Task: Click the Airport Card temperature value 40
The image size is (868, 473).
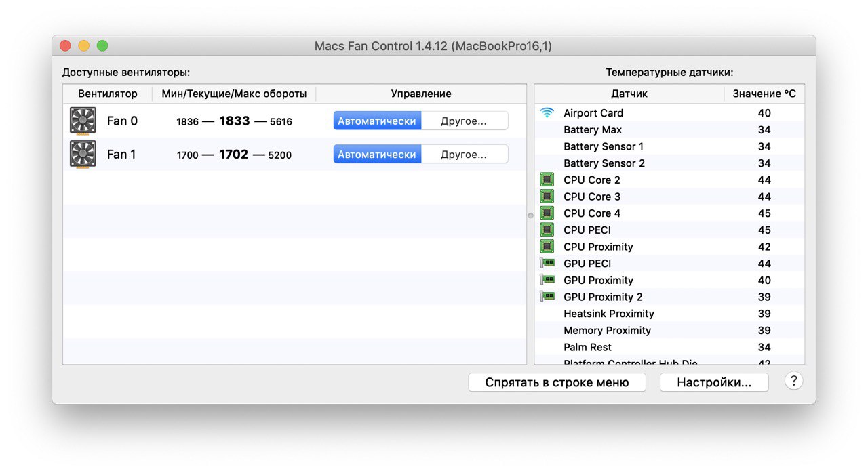Action: pos(764,113)
